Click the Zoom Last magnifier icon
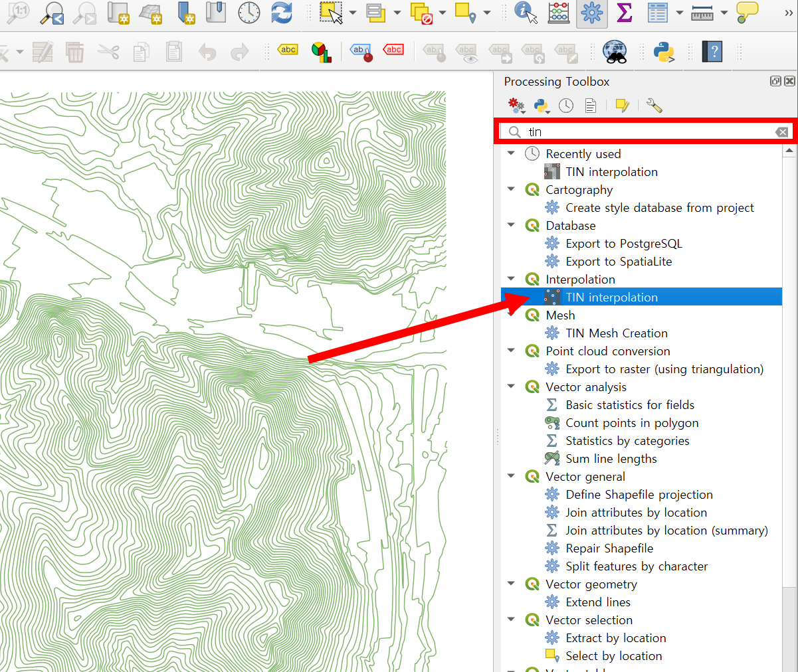This screenshot has width=798, height=672. click(x=51, y=13)
